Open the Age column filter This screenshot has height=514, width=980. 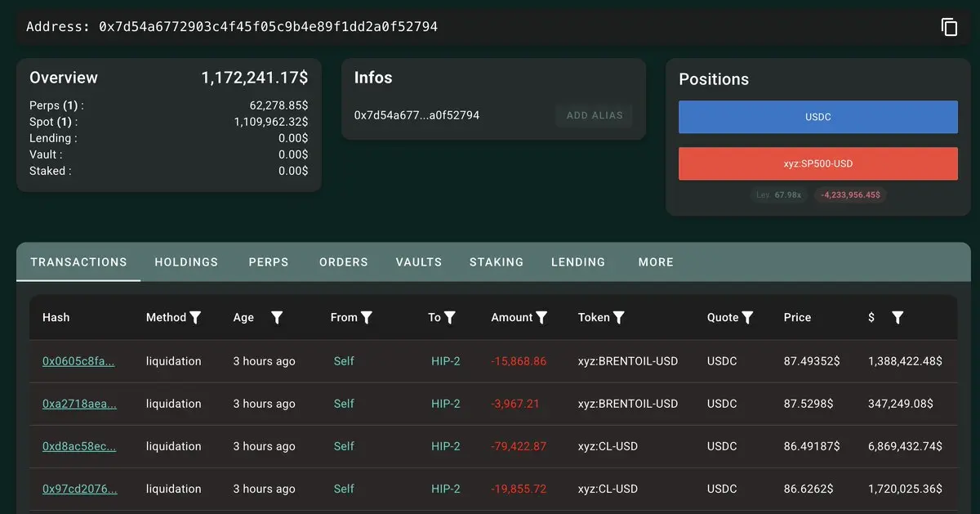[x=277, y=318]
